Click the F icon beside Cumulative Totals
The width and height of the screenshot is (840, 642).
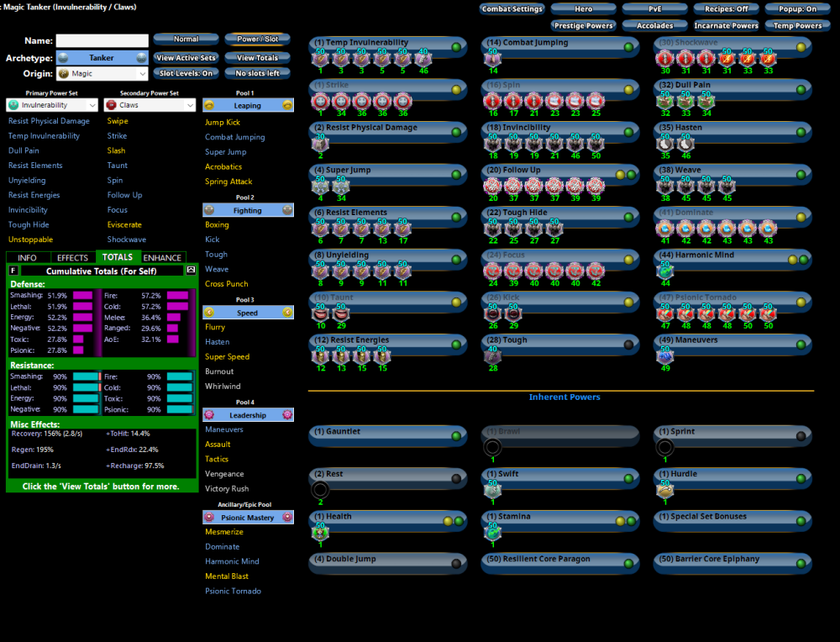pos(13,271)
